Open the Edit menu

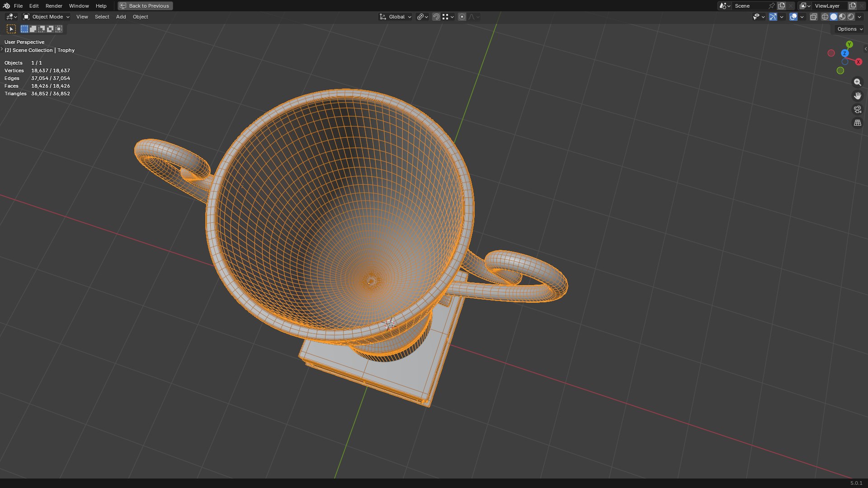[34, 6]
